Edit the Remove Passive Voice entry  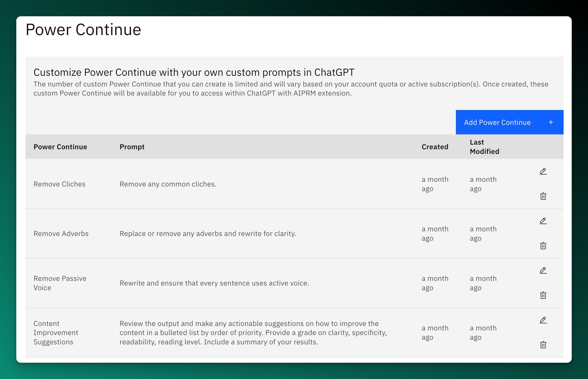[x=543, y=270]
